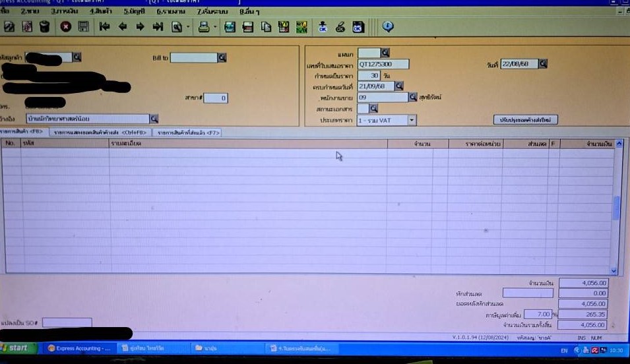630x364 pixels.
Task: Open the blue help icon in toolbar
Action: click(x=388, y=26)
